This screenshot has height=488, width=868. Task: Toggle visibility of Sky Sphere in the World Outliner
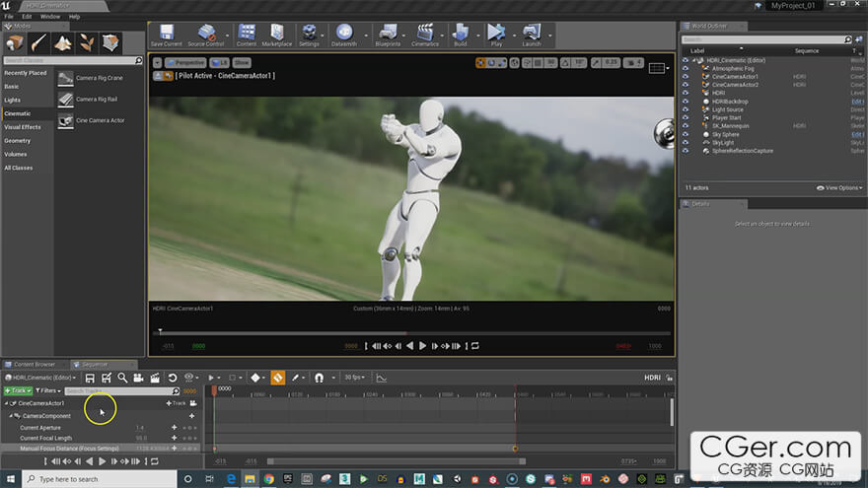coord(686,134)
